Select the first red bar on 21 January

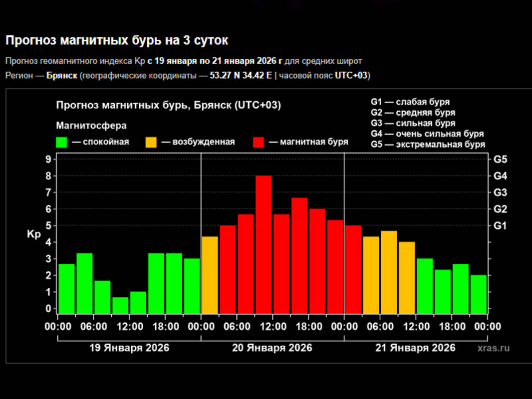pyautogui.click(x=353, y=269)
